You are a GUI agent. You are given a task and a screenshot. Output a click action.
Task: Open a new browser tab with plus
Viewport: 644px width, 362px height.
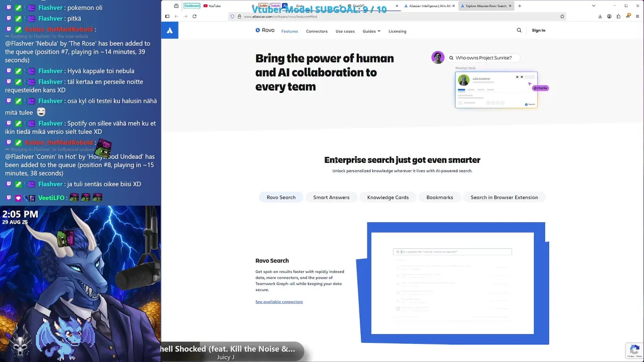pyautogui.click(x=519, y=6)
